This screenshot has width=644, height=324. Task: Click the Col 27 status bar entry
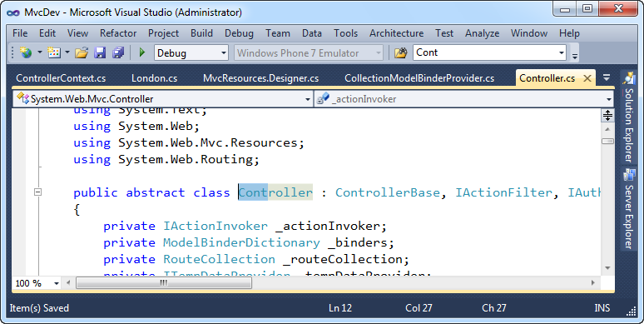[x=419, y=308]
